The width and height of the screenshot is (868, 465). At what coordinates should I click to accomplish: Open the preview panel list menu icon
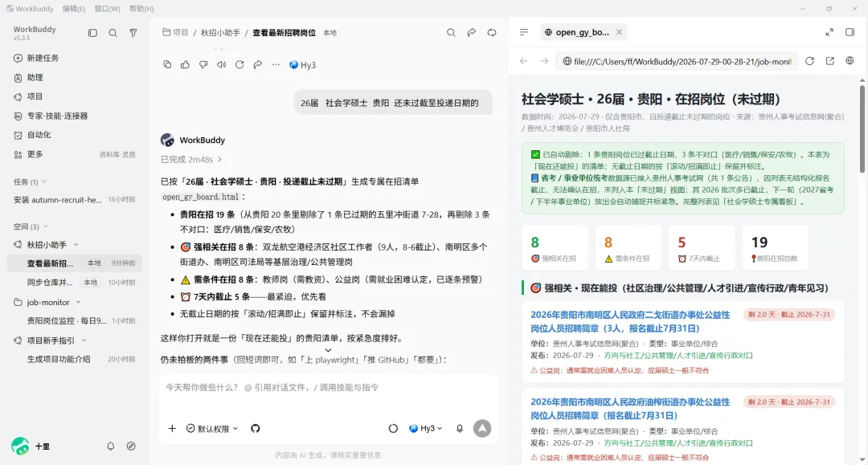click(524, 32)
